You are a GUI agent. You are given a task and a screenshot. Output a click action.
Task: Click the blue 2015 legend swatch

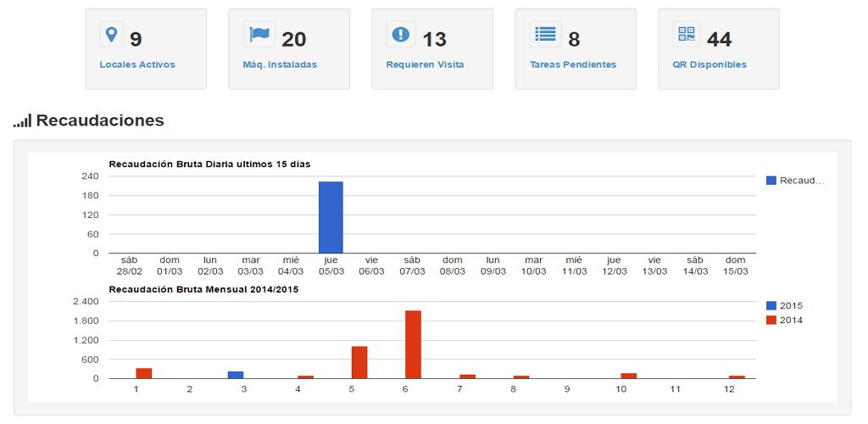pyautogui.click(x=771, y=305)
